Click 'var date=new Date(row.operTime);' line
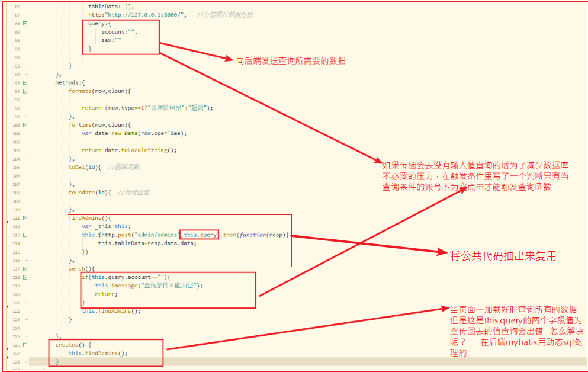Viewport: 588px width, 372px height. (x=134, y=133)
